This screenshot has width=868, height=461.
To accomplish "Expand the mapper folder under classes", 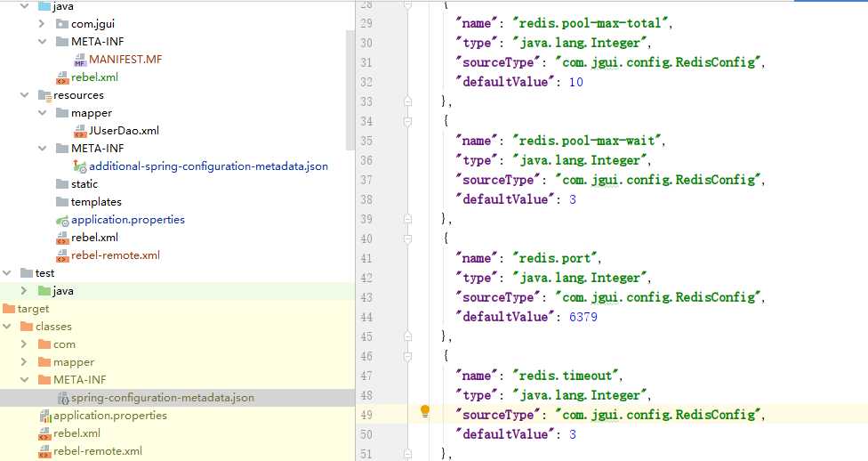I will coord(24,362).
